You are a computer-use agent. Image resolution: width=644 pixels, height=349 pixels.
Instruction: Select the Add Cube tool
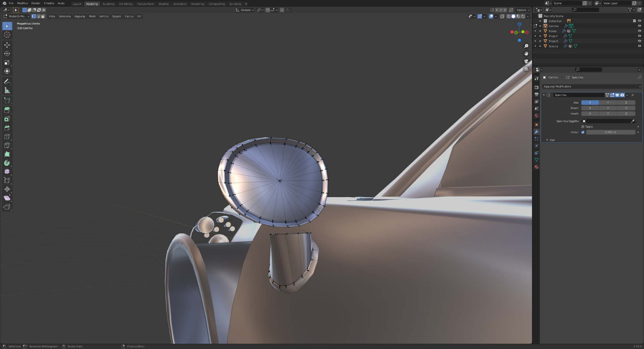pos(7,100)
